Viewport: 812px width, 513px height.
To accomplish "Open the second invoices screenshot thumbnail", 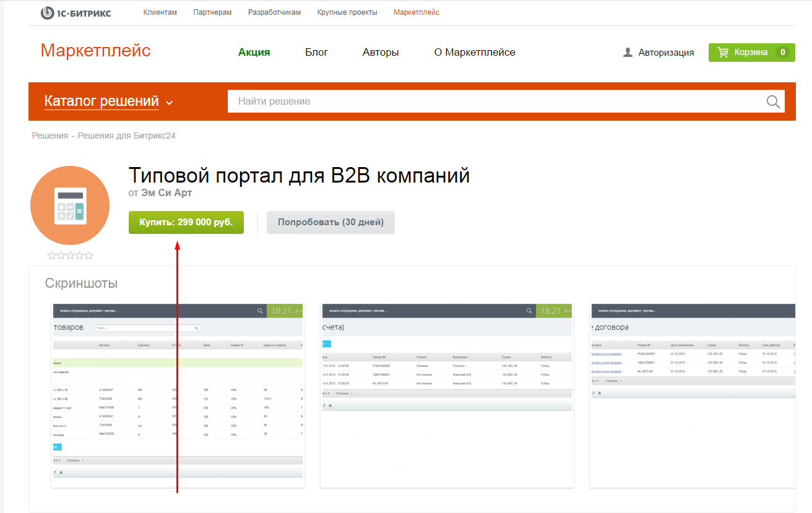I will click(447, 395).
